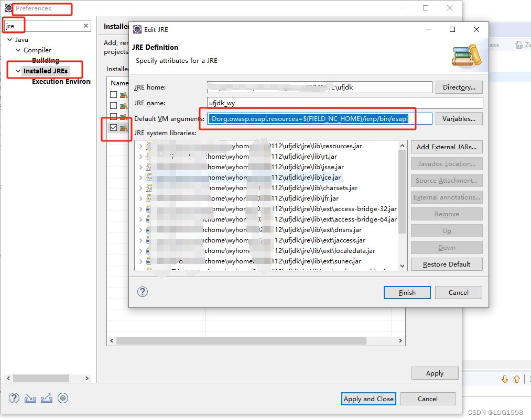Click Finish in Edit JRE dialog
Image resolution: width=531 pixels, height=420 pixels.
407,292
